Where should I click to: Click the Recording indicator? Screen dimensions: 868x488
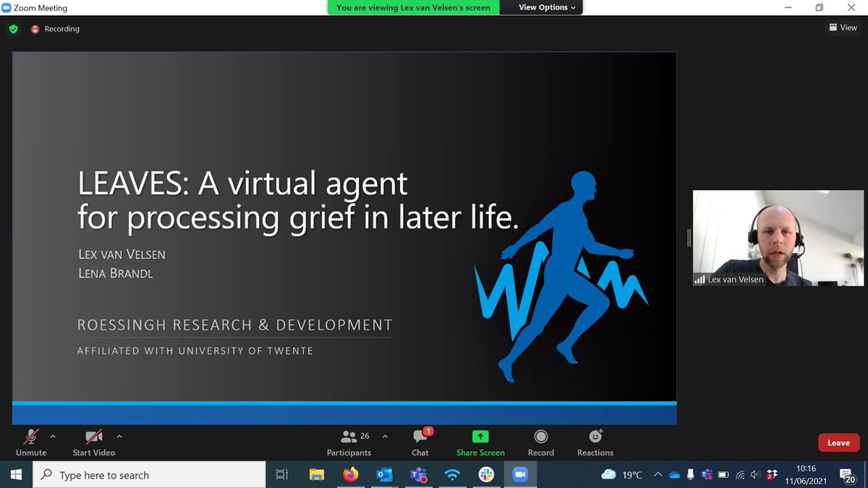[x=56, y=29]
